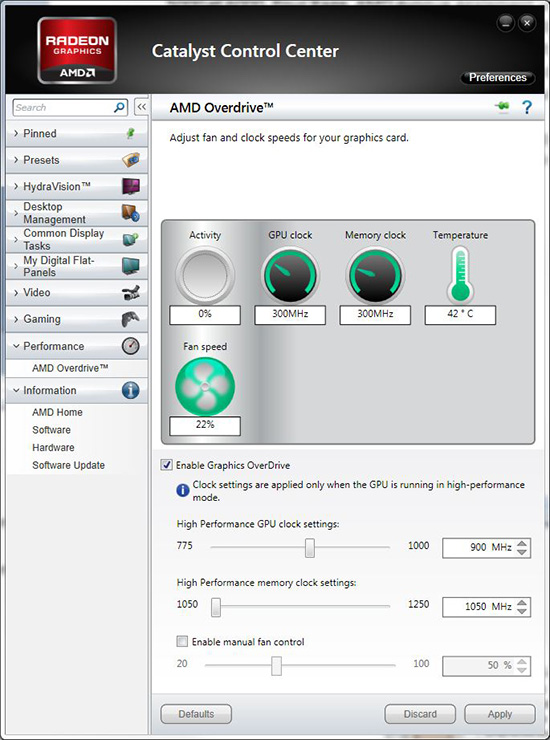Open Software Update page
Image resolution: width=550 pixels, height=740 pixels.
click(68, 465)
